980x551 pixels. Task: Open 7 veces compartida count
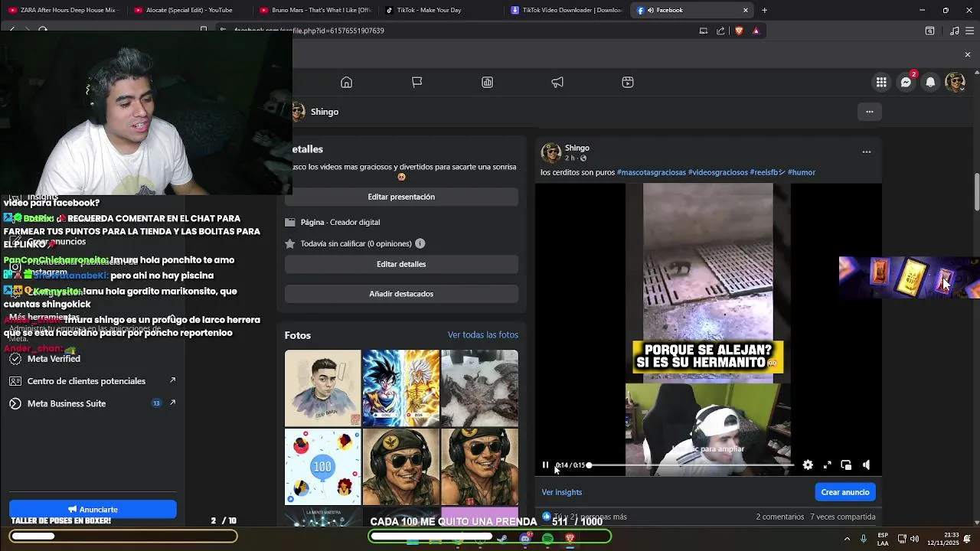coord(843,517)
